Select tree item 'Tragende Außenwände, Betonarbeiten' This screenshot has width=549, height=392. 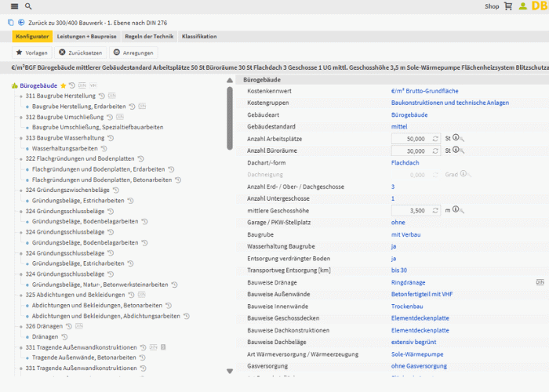click(84, 358)
